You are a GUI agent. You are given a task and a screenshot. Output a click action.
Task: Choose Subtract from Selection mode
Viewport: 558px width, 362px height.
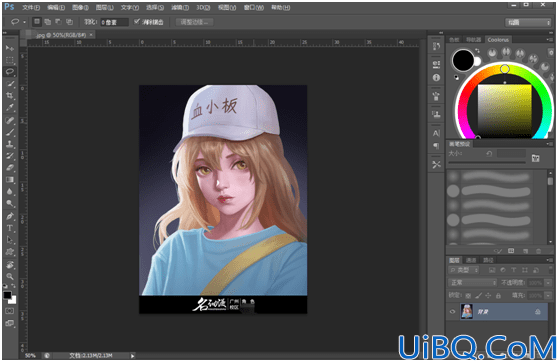pyautogui.click(x=58, y=22)
